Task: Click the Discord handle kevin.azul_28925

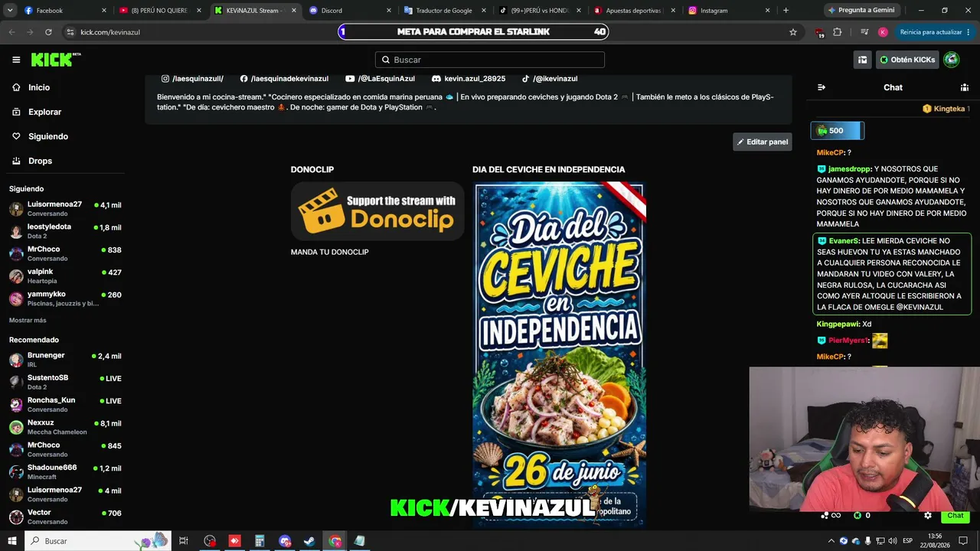Action: [x=469, y=79]
